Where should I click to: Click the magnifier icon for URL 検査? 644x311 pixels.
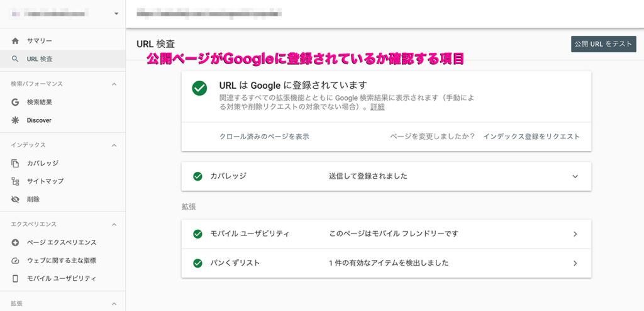coord(15,59)
